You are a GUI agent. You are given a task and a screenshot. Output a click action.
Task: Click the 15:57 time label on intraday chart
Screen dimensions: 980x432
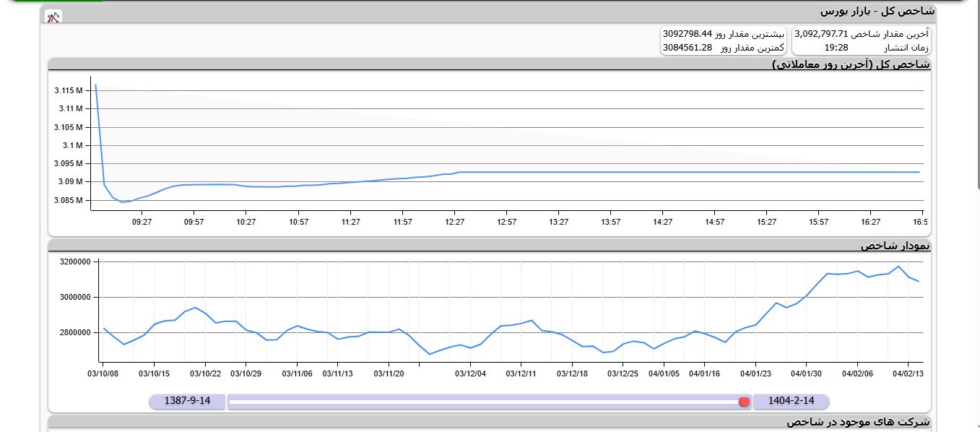click(x=819, y=222)
